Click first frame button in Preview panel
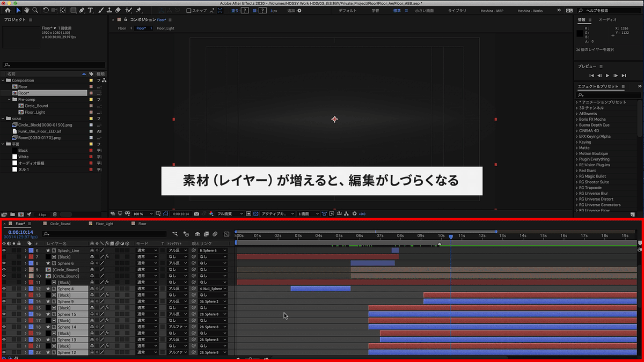This screenshot has height=362, width=644. [591, 76]
